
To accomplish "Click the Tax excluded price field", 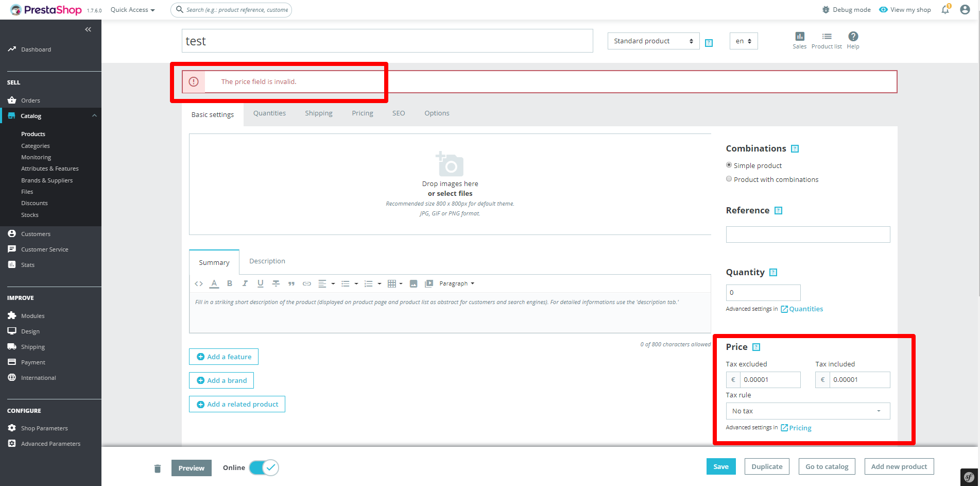I will (x=770, y=380).
